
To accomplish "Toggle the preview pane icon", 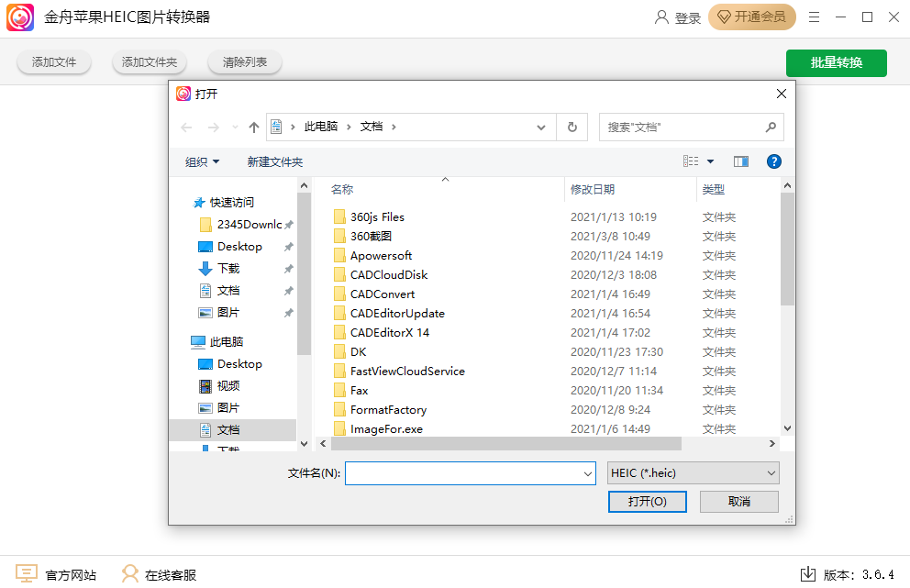I will pos(741,161).
